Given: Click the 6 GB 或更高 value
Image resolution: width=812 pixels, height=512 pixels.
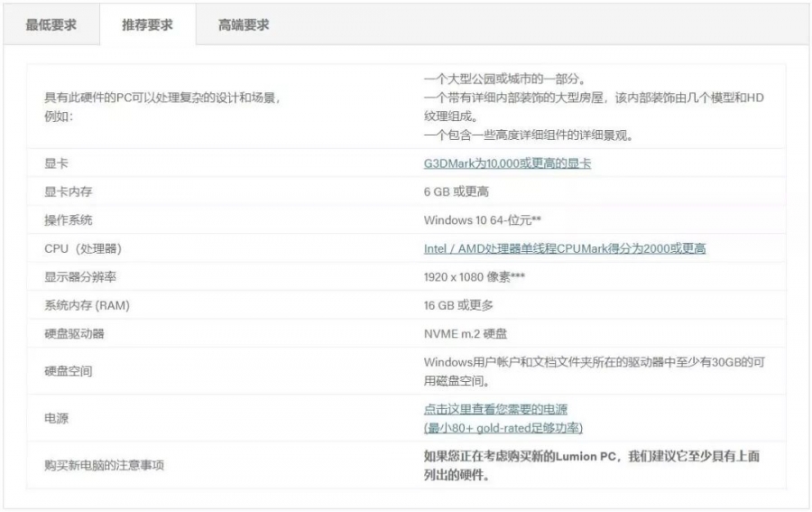Looking at the screenshot, I should pyautogui.click(x=457, y=191).
